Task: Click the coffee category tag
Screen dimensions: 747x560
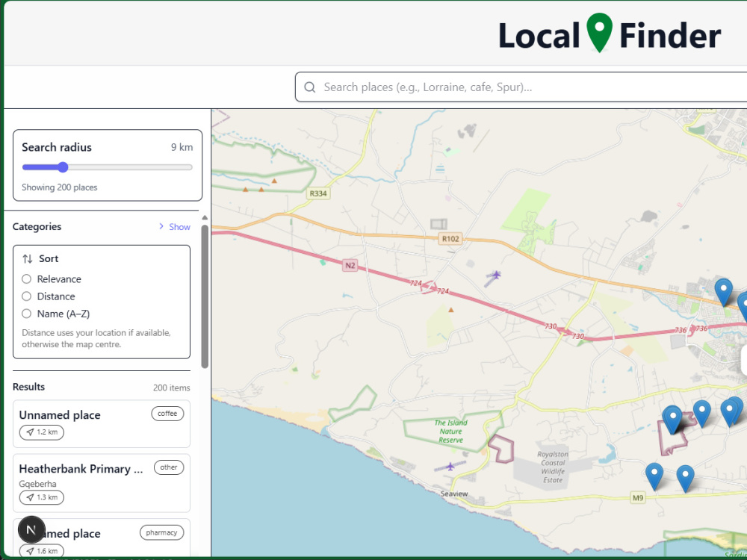Action: (x=167, y=414)
